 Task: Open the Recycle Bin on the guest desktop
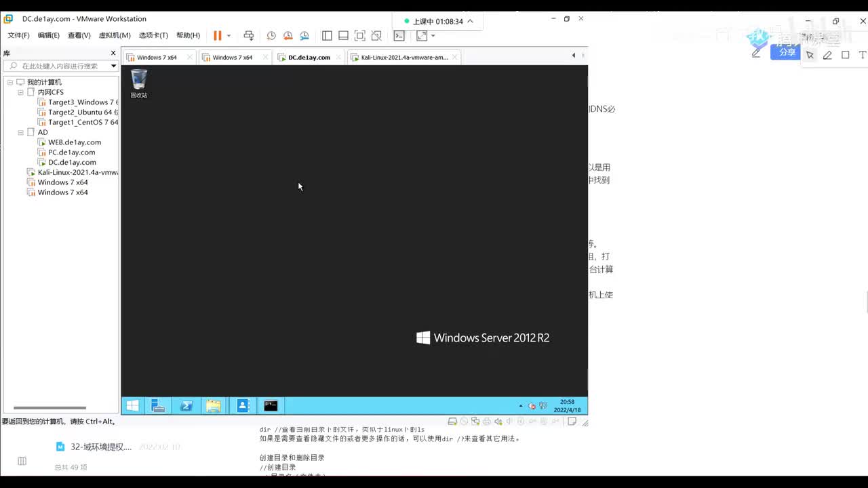[x=139, y=83]
